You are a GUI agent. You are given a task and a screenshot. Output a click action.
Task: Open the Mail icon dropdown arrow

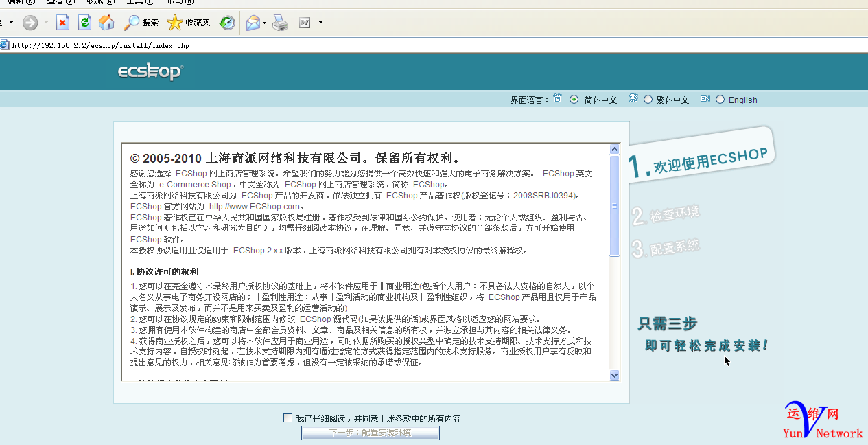pos(264,23)
